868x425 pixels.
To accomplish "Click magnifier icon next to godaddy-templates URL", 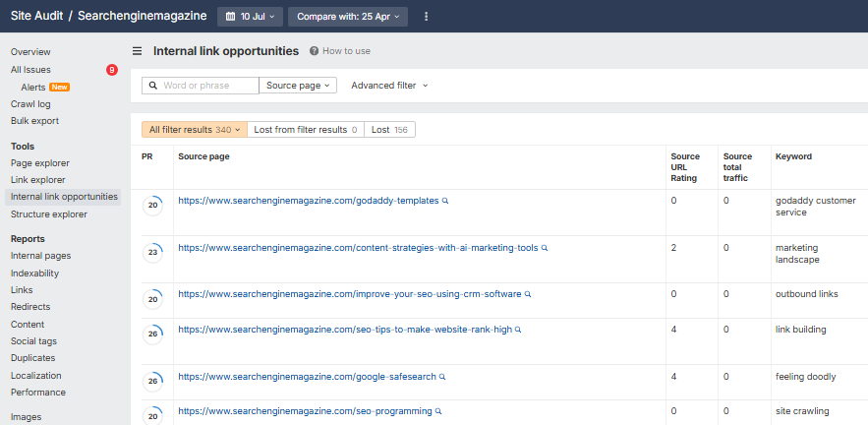I will 445,201.
